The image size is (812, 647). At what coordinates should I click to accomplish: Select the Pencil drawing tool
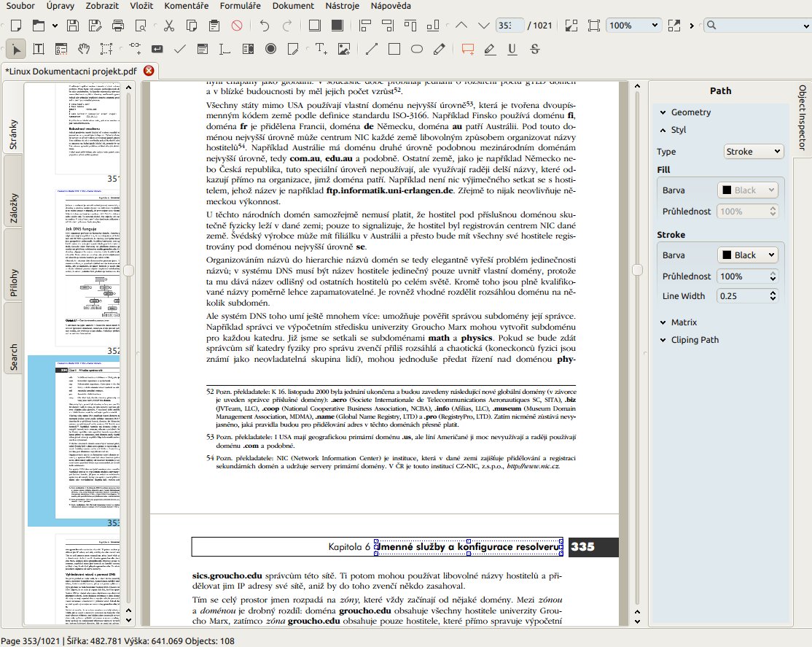click(x=439, y=49)
